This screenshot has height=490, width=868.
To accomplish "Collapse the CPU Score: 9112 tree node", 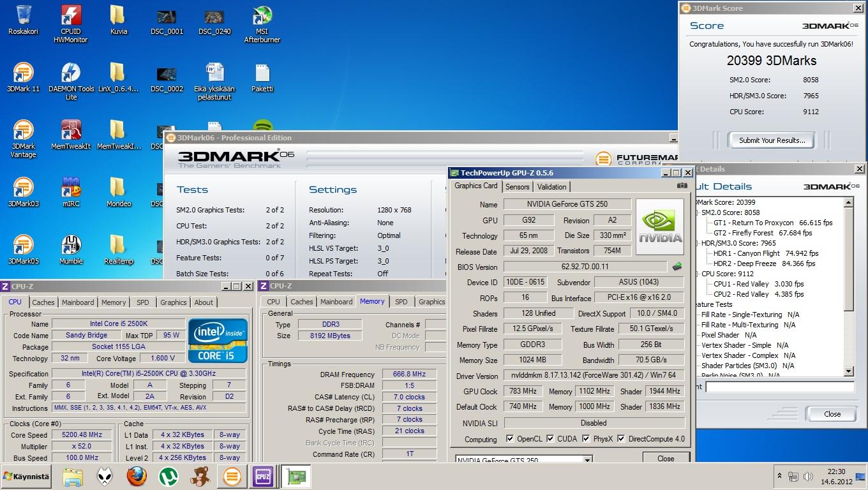I will [697, 274].
